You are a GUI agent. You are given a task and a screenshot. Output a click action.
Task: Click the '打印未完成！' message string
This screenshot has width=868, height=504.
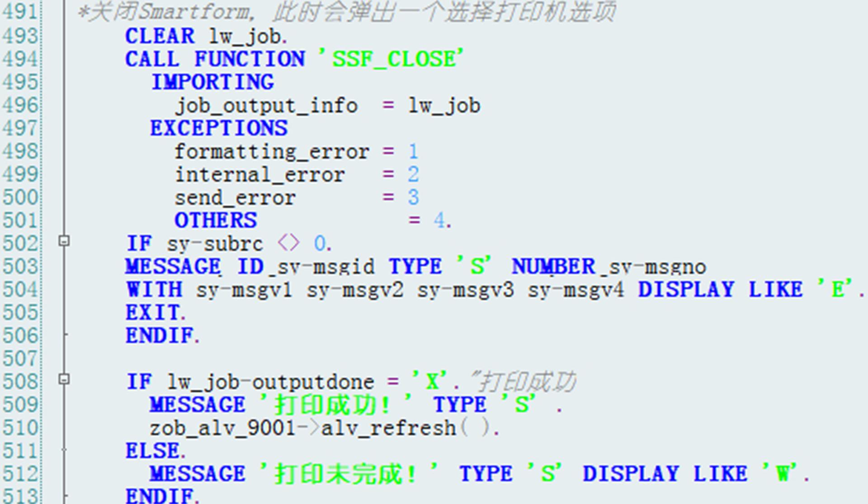click(x=349, y=474)
